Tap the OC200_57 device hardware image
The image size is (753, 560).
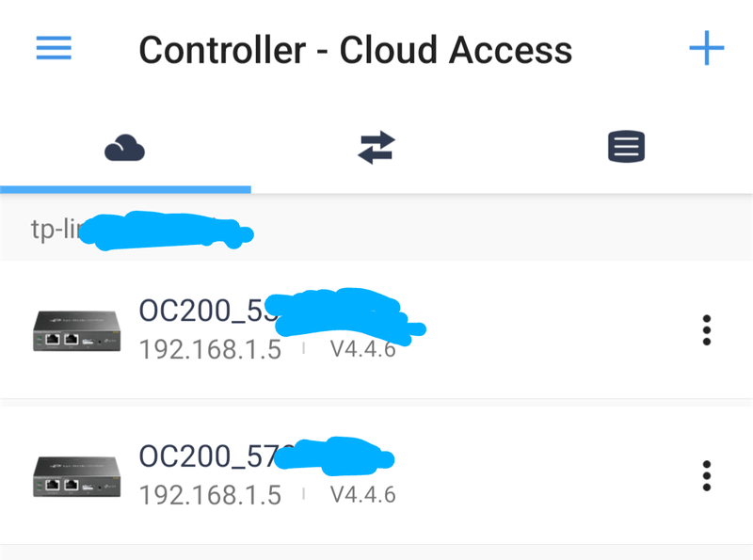(x=74, y=475)
